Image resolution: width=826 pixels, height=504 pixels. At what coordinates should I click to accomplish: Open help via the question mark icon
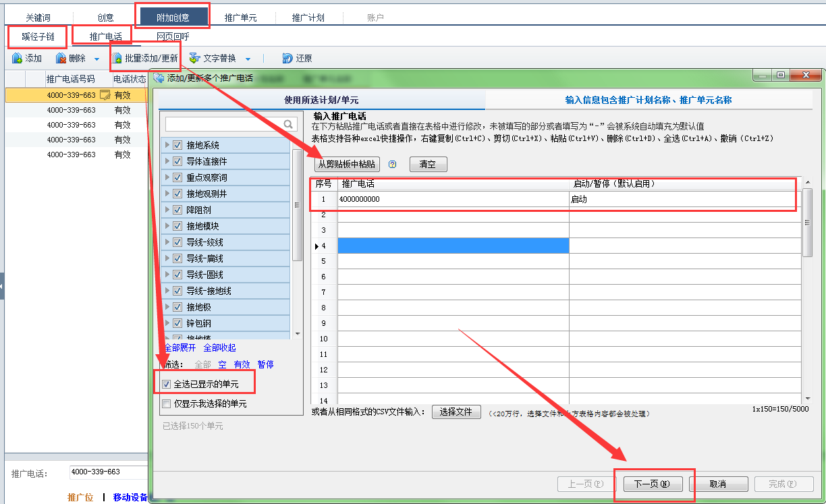pos(392,164)
